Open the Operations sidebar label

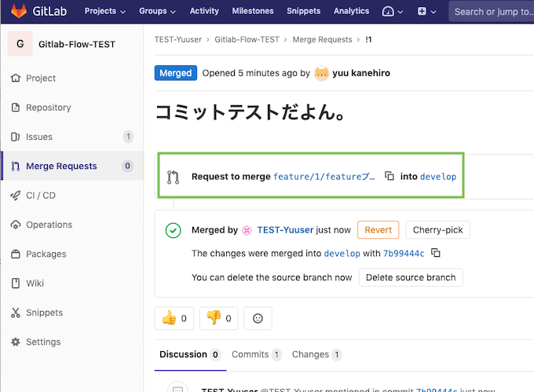(49, 225)
